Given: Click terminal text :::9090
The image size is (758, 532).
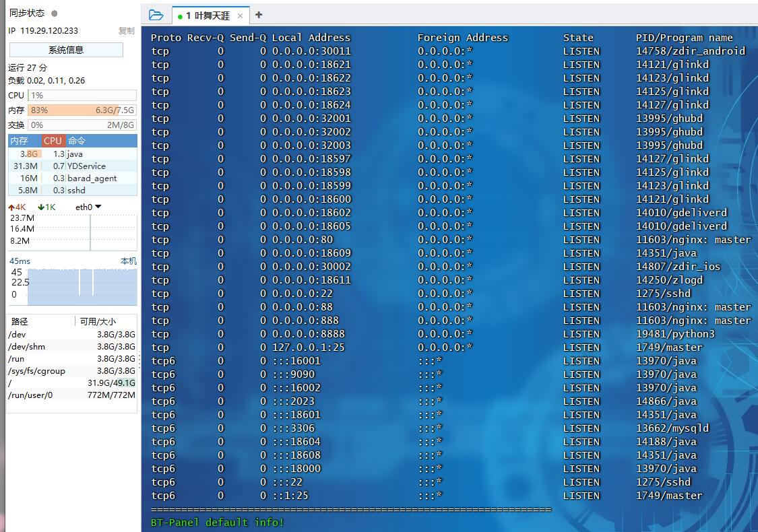Looking at the screenshot, I should tap(294, 374).
